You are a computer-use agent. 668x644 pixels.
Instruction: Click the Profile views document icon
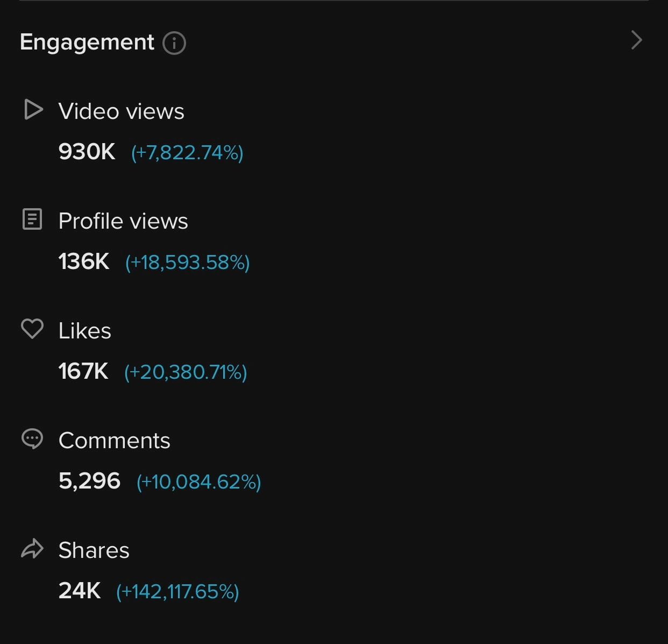click(32, 220)
